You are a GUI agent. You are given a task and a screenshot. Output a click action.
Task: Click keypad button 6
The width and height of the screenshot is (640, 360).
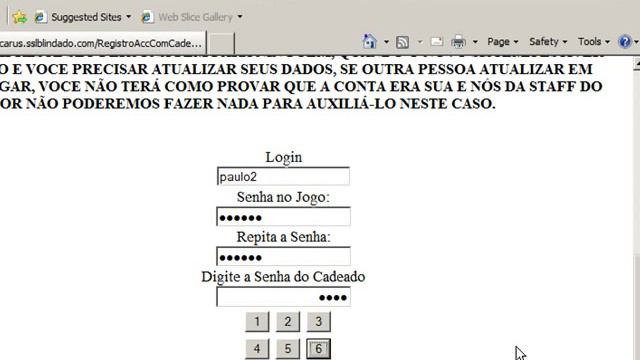(319, 349)
